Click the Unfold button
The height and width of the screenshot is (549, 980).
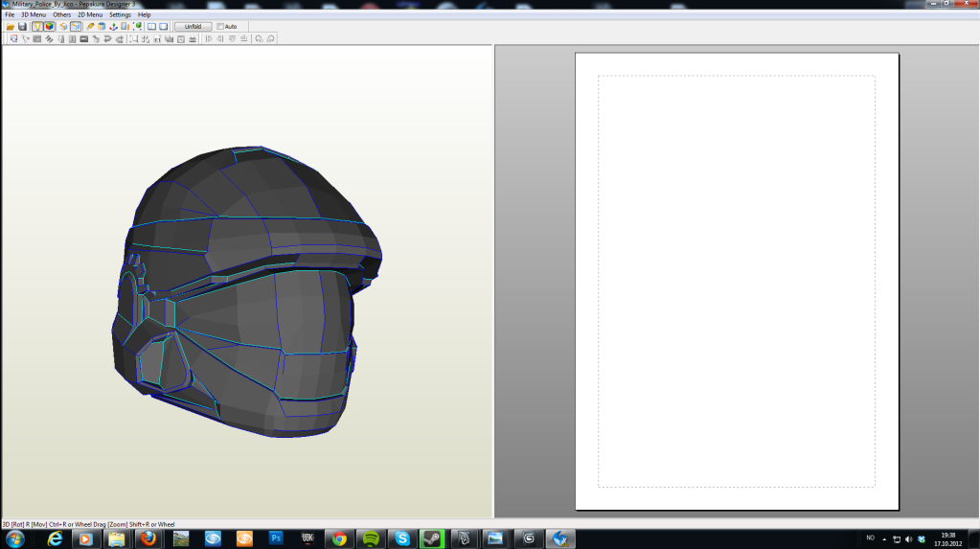click(x=194, y=26)
